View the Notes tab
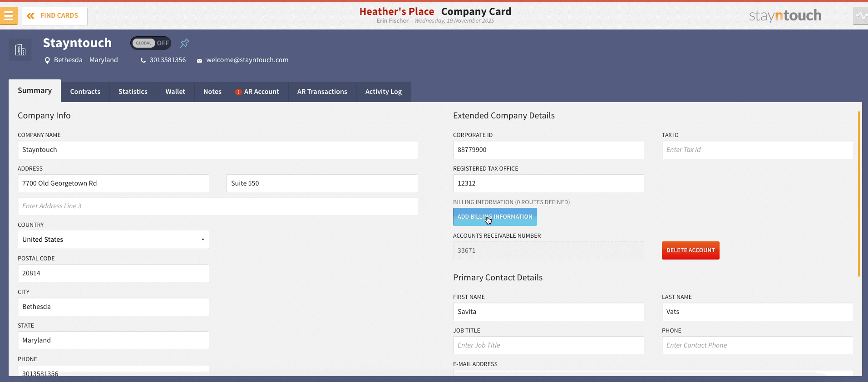This screenshot has width=868, height=382. pyautogui.click(x=212, y=92)
